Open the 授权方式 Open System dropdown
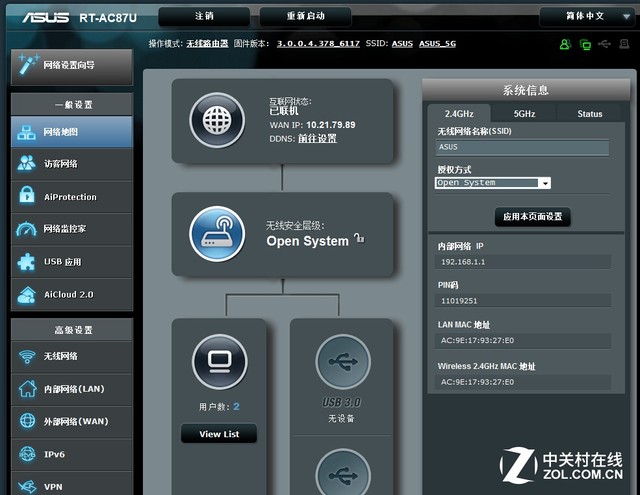The width and height of the screenshot is (640, 495). [x=493, y=183]
